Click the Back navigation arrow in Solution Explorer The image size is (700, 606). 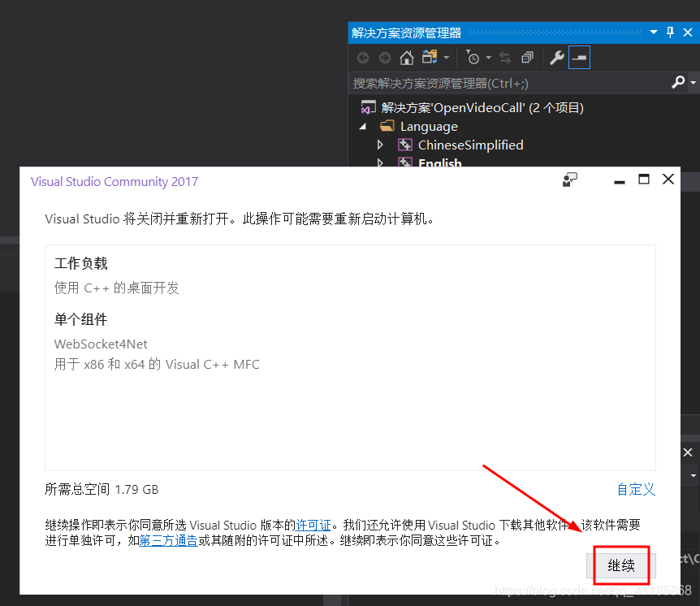click(x=363, y=58)
